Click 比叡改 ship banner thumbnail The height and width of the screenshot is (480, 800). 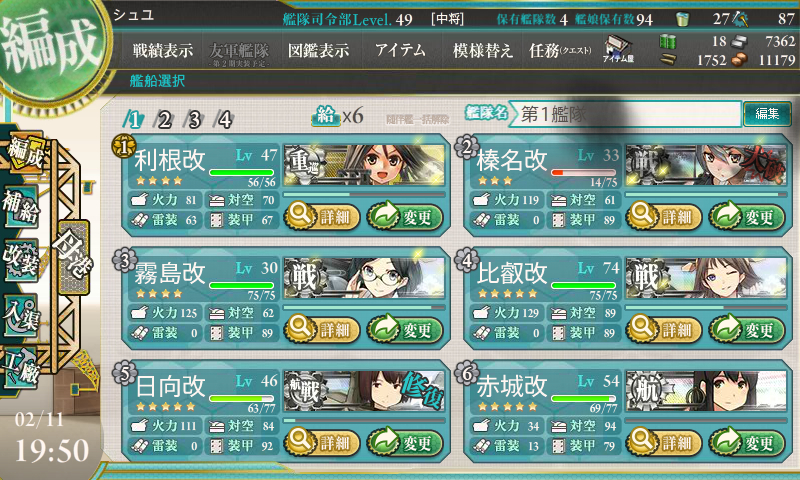click(706, 277)
